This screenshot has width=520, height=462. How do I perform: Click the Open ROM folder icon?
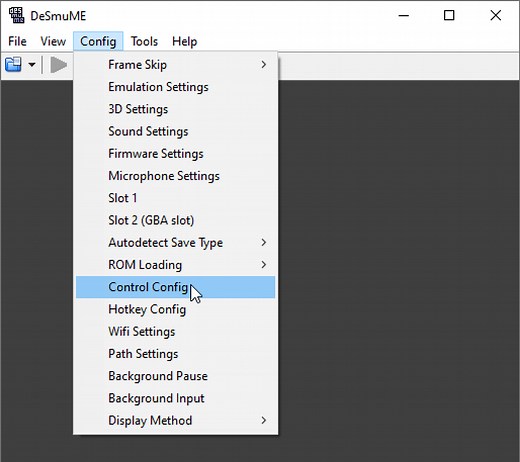click(13, 64)
